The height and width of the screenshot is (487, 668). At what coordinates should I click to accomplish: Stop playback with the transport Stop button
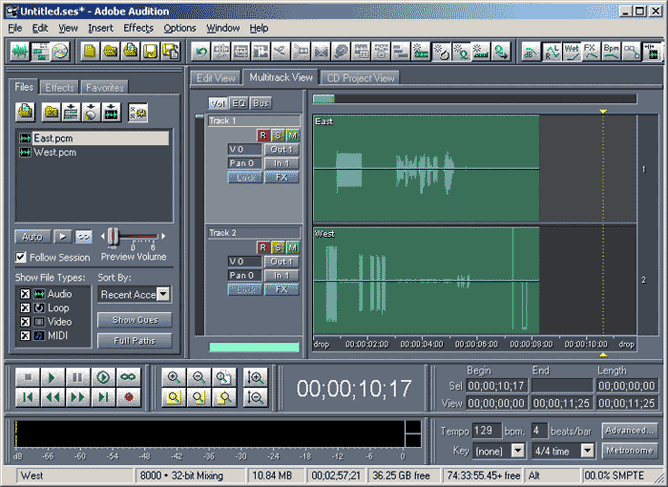[28, 377]
